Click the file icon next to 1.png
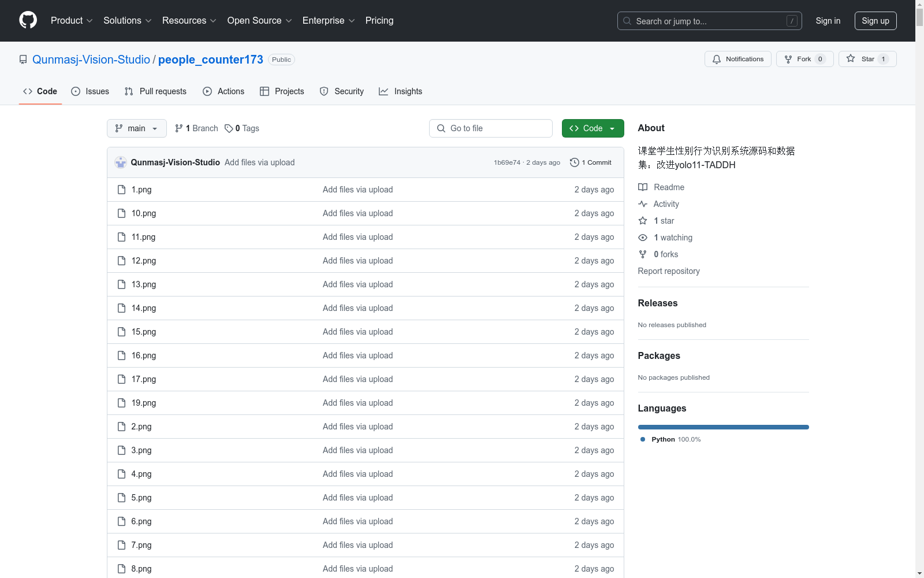This screenshot has width=924, height=578. tap(121, 190)
